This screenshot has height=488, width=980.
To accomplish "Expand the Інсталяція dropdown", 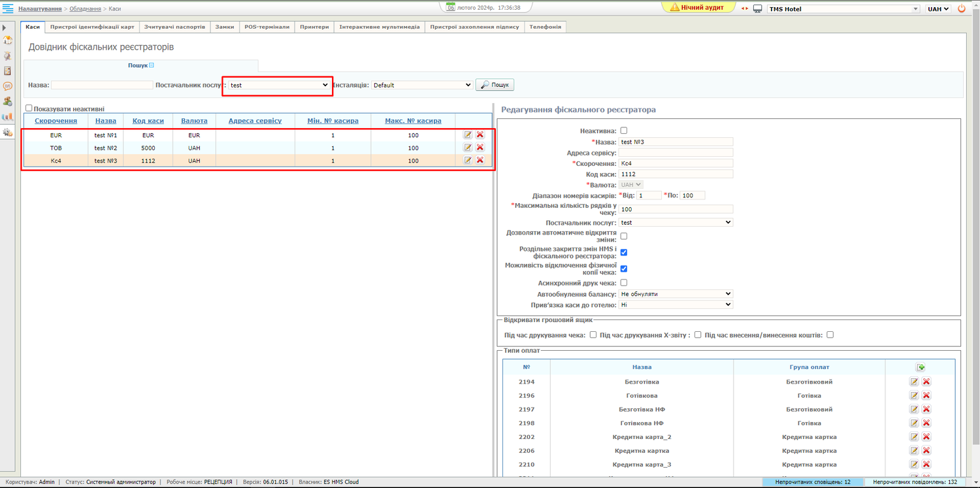I will (422, 85).
